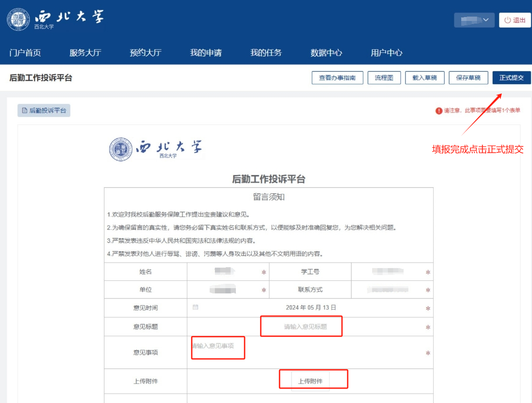Select 数据中心 in the top navigation
Image resolution: width=532 pixels, height=403 pixels.
click(x=326, y=53)
